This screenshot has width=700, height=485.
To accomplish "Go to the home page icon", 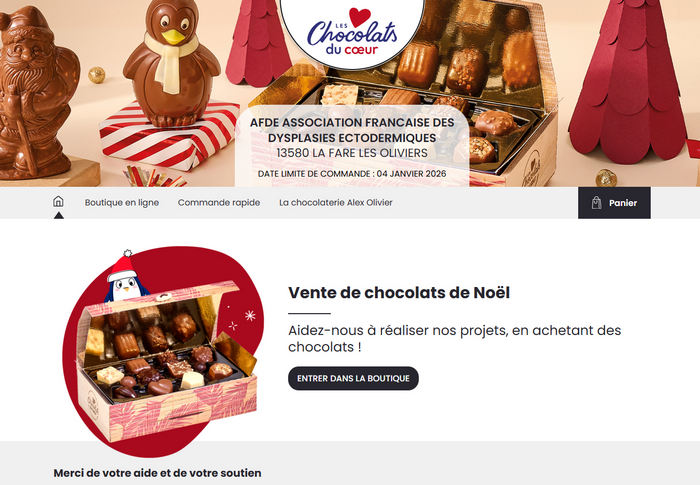I will tap(58, 202).
